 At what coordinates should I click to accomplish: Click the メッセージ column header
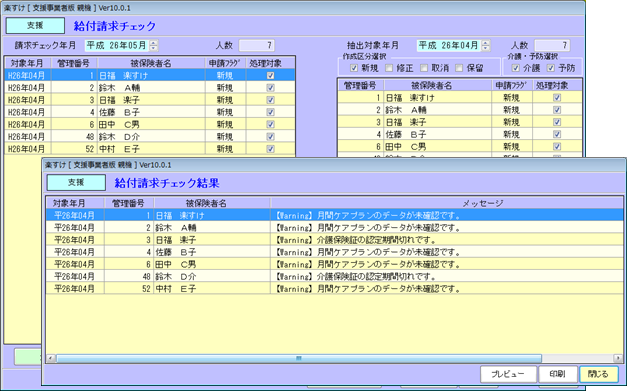pyautogui.click(x=447, y=203)
